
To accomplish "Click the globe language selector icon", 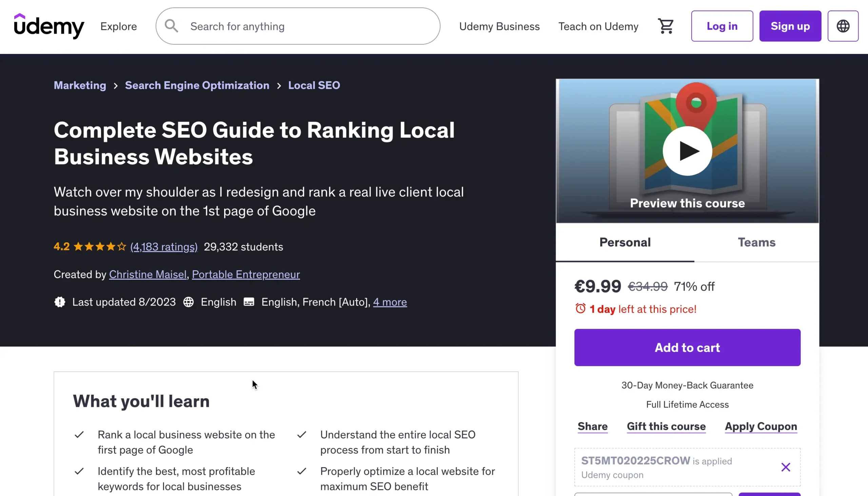I will [x=843, y=26].
